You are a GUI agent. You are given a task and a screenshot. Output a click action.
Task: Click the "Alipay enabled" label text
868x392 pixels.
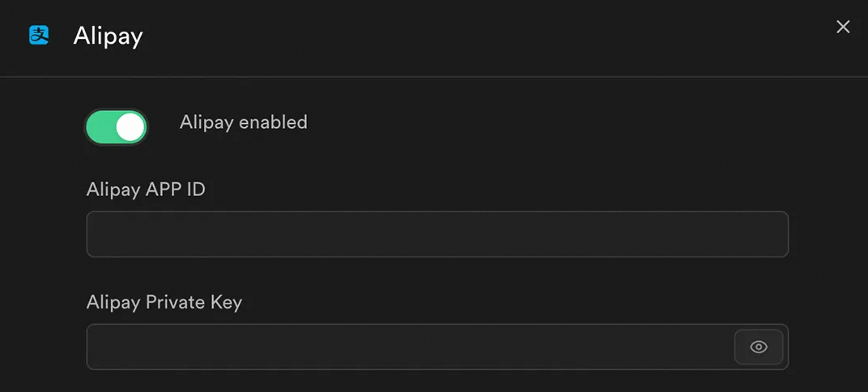point(243,122)
